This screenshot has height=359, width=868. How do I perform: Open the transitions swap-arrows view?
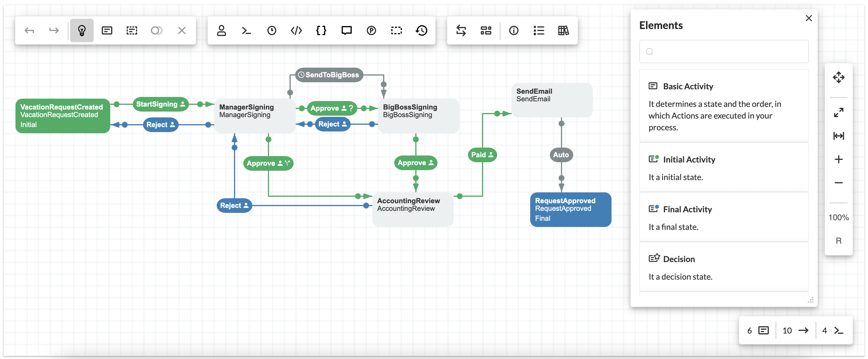pos(461,30)
